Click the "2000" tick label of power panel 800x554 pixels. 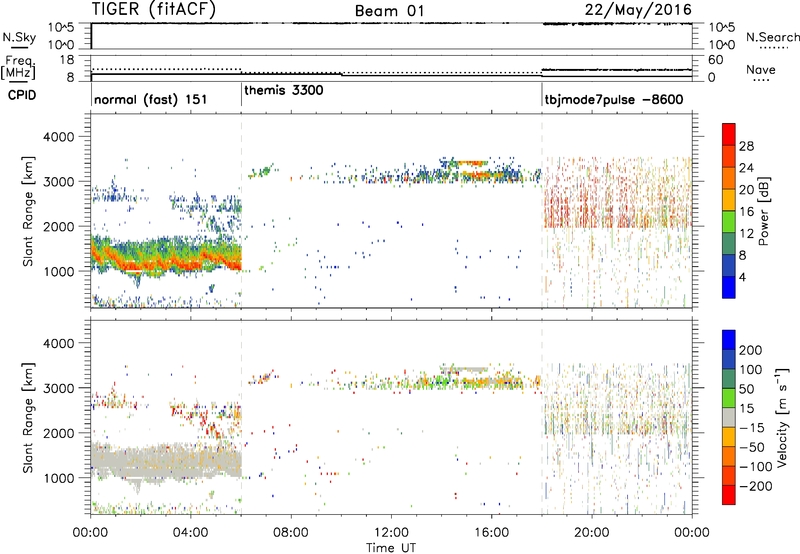pyautogui.click(x=58, y=226)
